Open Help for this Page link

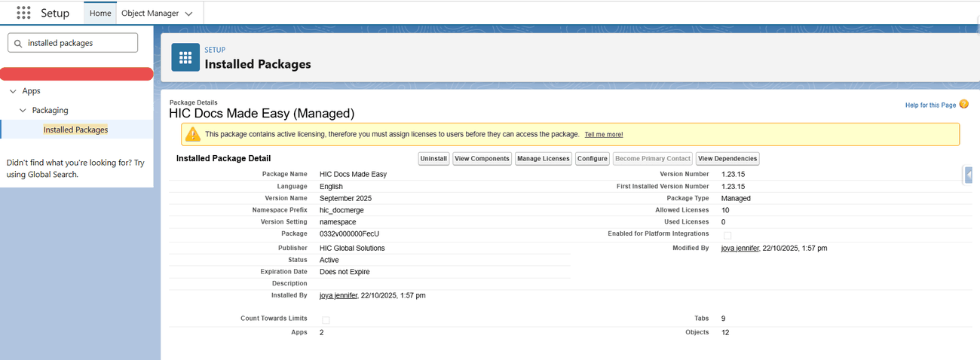(x=930, y=105)
